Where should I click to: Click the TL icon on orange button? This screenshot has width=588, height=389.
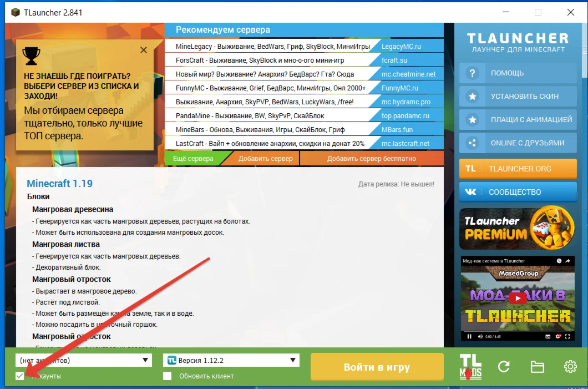[x=470, y=169]
